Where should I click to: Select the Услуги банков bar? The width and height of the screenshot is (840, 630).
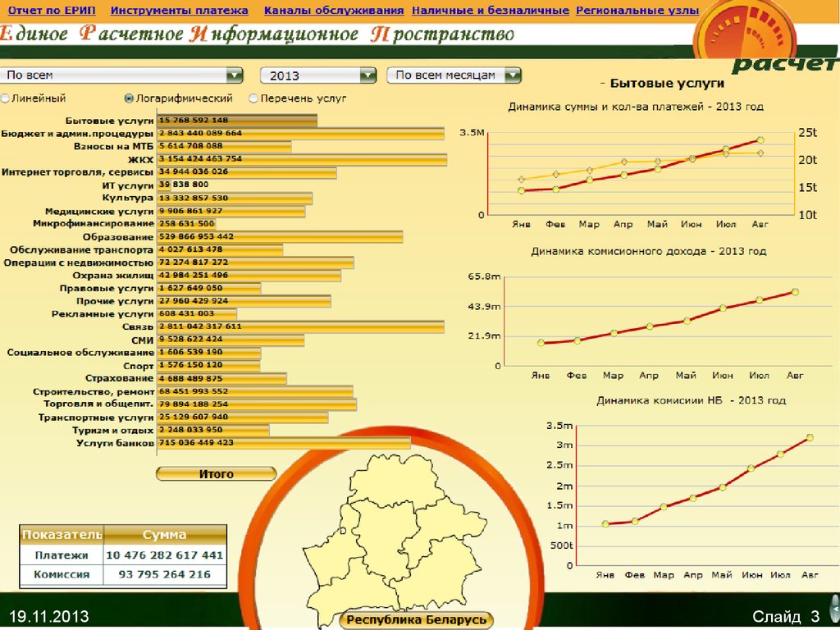[284, 443]
